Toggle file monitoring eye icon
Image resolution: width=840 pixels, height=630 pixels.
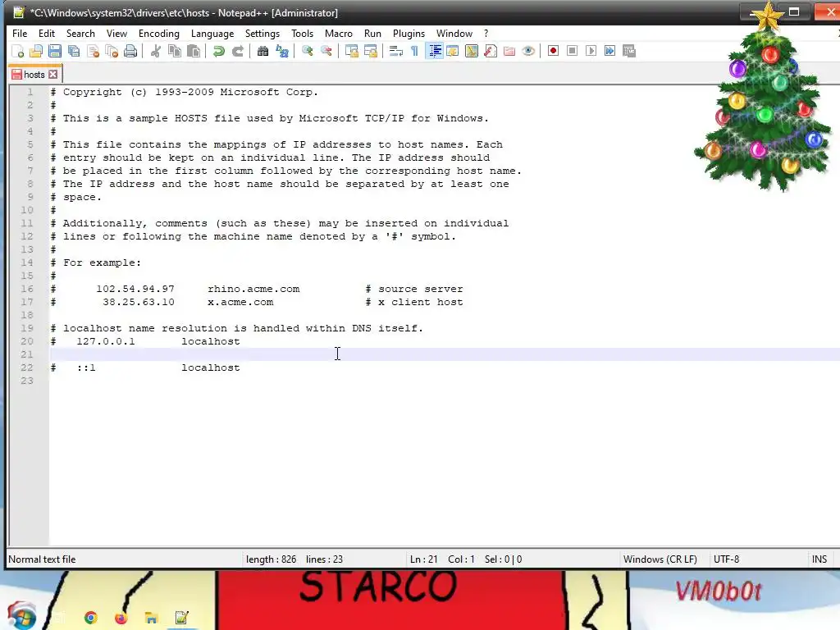[528, 51]
